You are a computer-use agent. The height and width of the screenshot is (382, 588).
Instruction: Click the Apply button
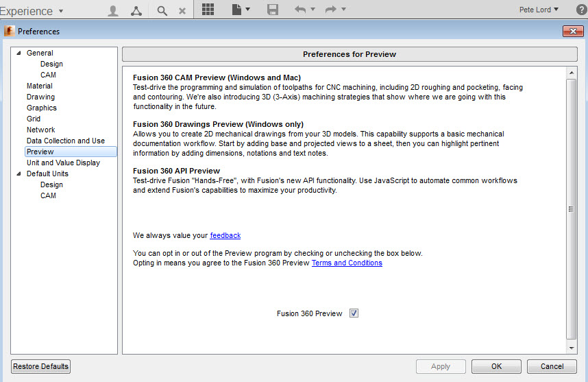click(441, 366)
